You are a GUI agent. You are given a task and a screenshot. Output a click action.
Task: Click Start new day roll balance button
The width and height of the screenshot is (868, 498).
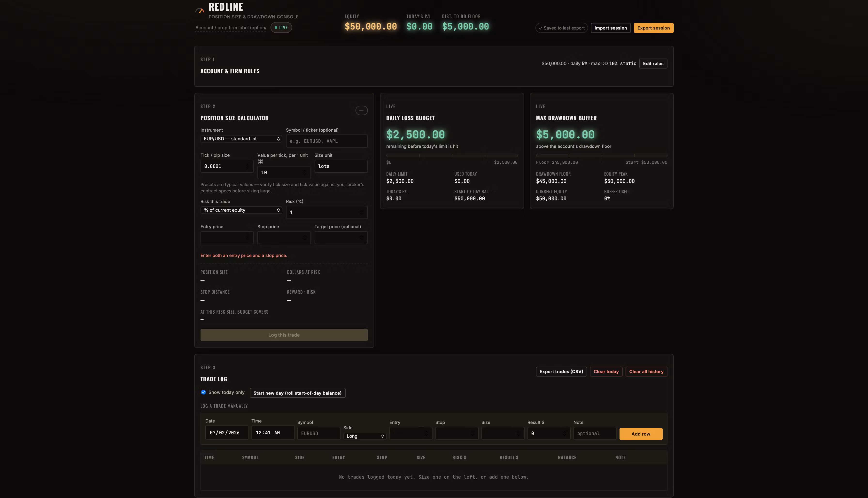click(297, 393)
